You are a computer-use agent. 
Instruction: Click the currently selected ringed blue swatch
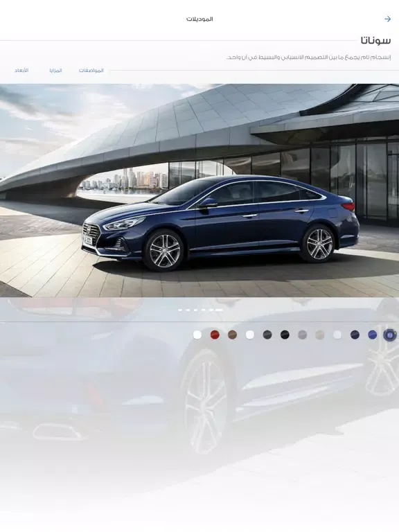(390, 335)
